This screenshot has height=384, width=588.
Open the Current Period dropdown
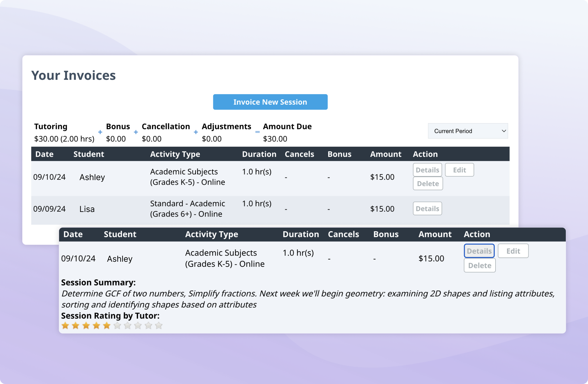(x=468, y=131)
